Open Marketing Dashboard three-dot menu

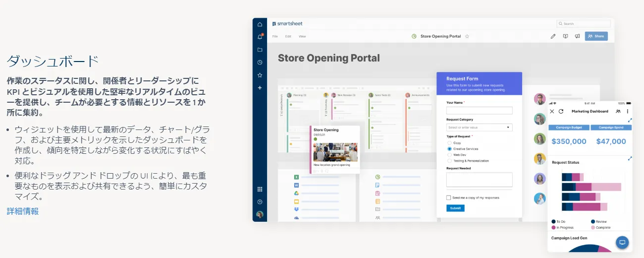(x=628, y=111)
